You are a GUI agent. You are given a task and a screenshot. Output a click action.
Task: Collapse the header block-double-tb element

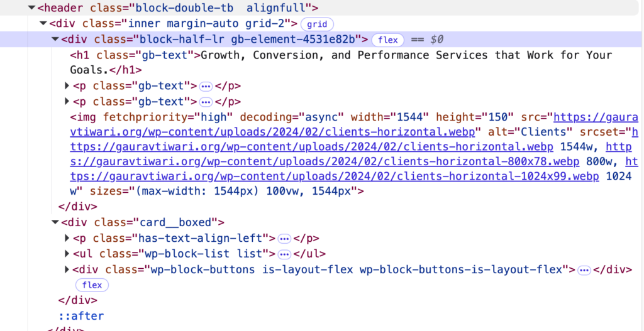(31, 9)
